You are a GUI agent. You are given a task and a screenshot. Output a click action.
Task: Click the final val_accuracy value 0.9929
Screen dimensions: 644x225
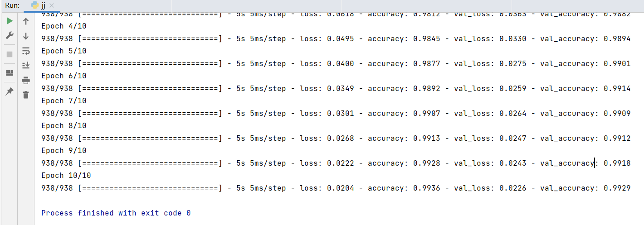pos(617,188)
